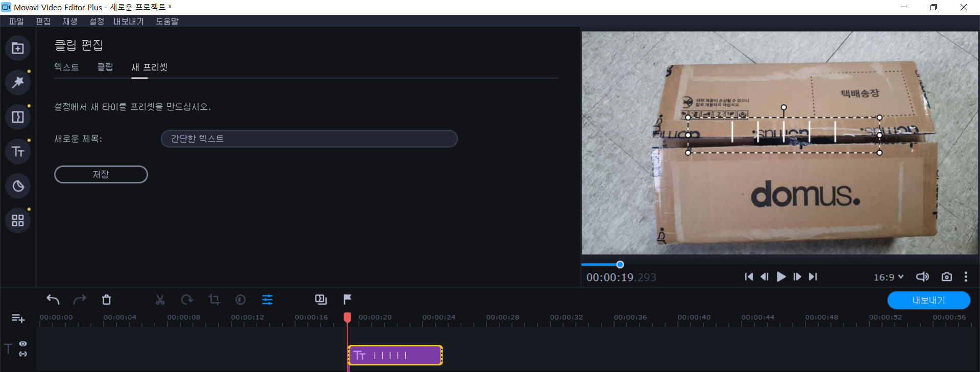Step forward one frame
Image resolution: width=980 pixels, height=372 pixels.
pyautogui.click(x=797, y=276)
